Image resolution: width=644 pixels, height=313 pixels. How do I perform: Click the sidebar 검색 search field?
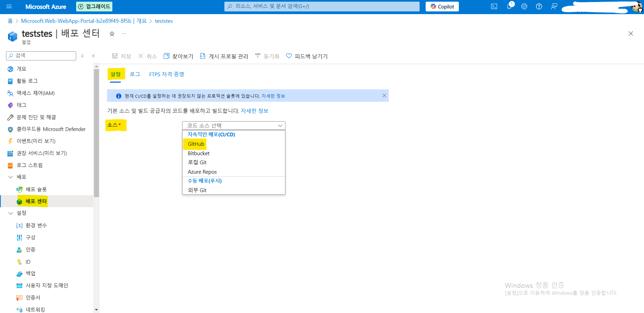tap(41, 56)
